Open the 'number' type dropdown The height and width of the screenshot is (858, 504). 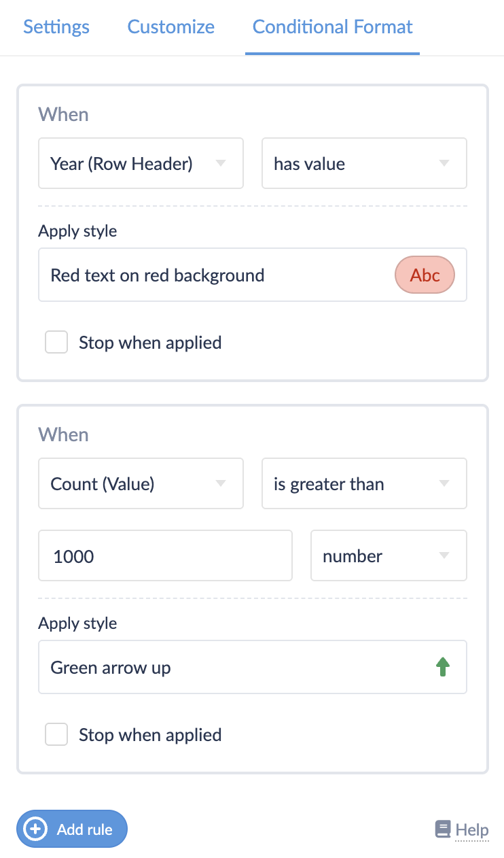pos(389,556)
